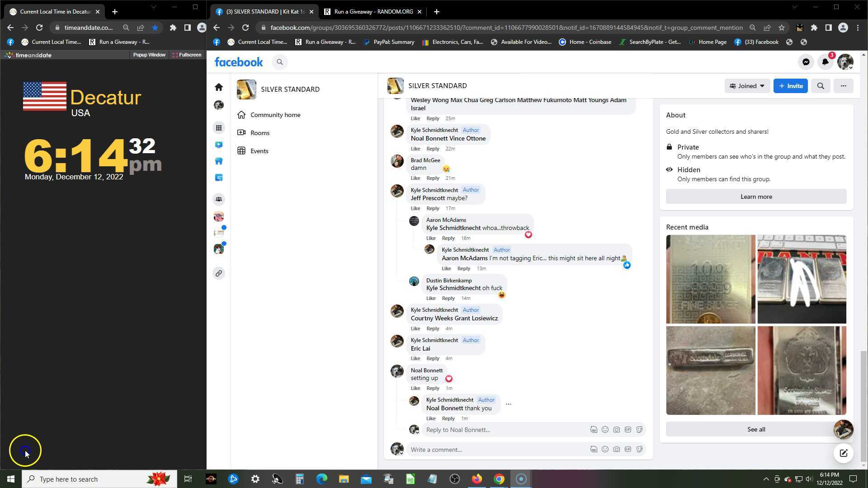This screenshot has height=488, width=868.
Task: Expand the Joined dropdown button
Action: click(x=747, y=86)
